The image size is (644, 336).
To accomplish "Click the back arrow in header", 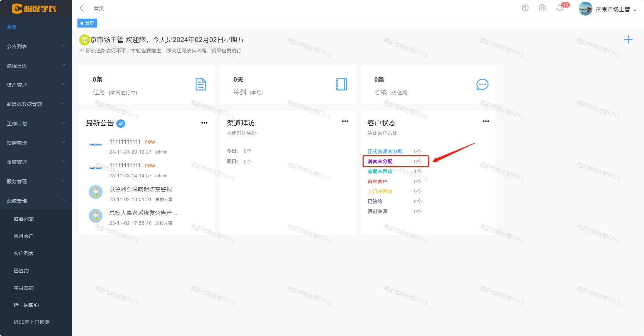I will [x=82, y=8].
